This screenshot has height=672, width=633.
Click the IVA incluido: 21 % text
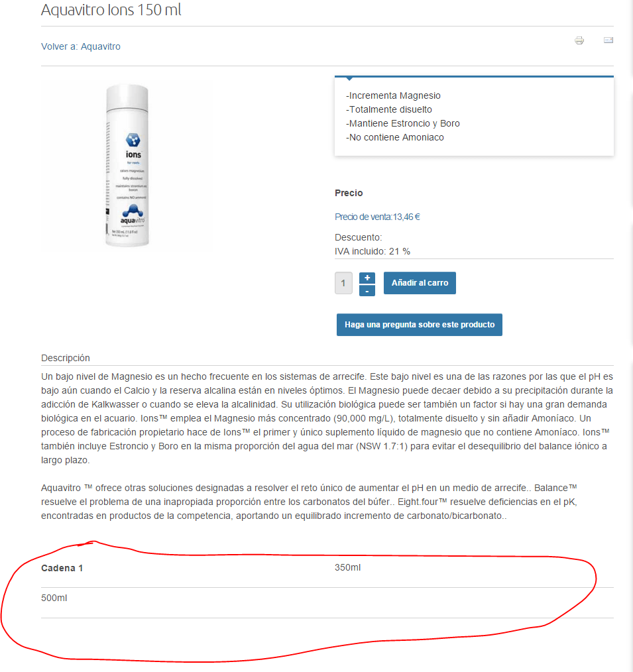coord(373,251)
